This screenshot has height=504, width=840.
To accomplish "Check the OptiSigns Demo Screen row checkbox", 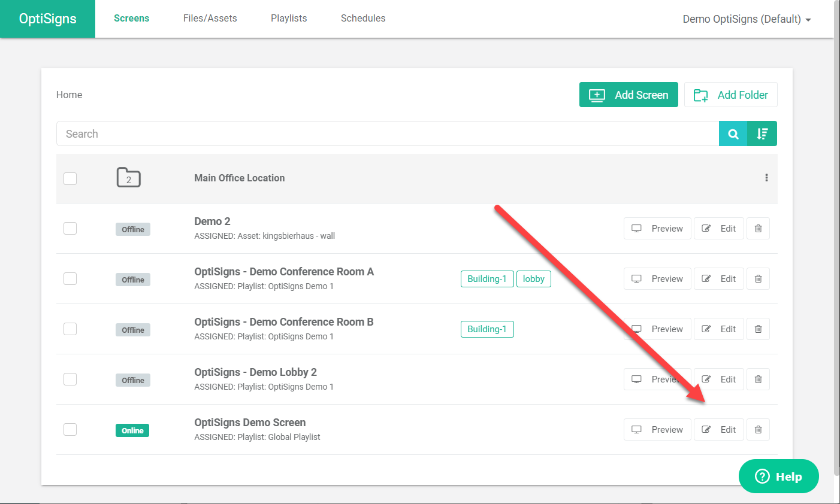I will click(x=70, y=429).
